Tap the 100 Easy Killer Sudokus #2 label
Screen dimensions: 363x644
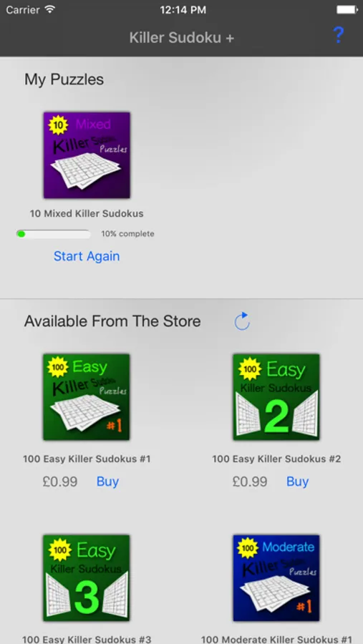tap(276, 459)
